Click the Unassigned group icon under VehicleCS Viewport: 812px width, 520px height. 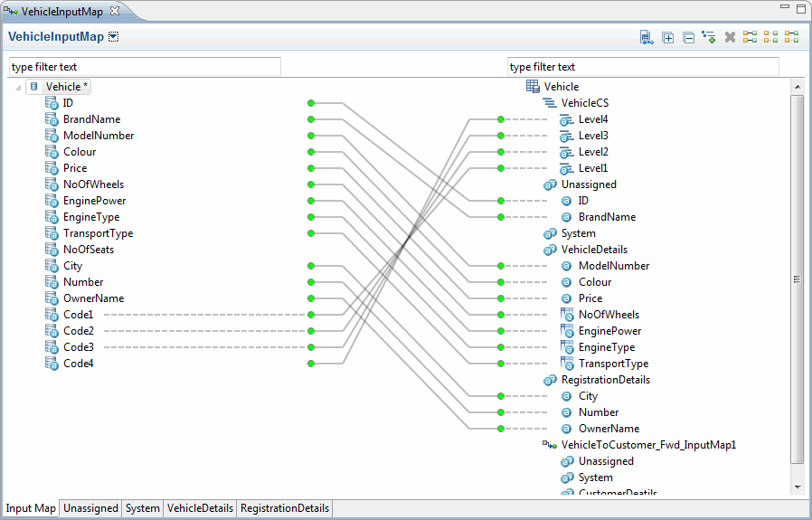pyautogui.click(x=550, y=184)
